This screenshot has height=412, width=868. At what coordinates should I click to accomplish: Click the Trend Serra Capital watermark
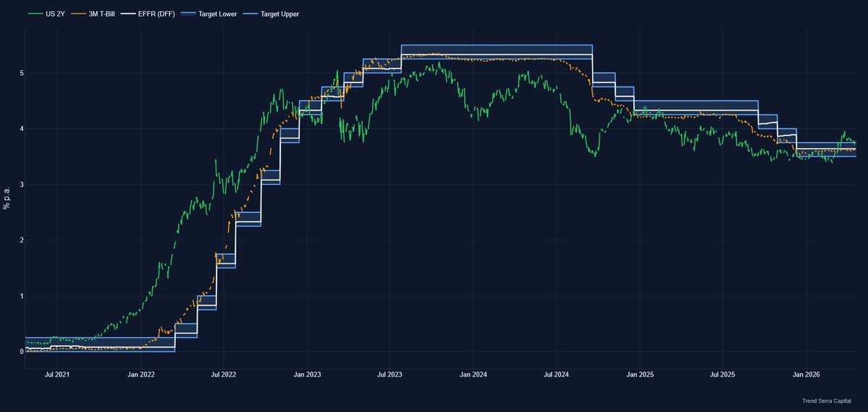(x=827, y=400)
